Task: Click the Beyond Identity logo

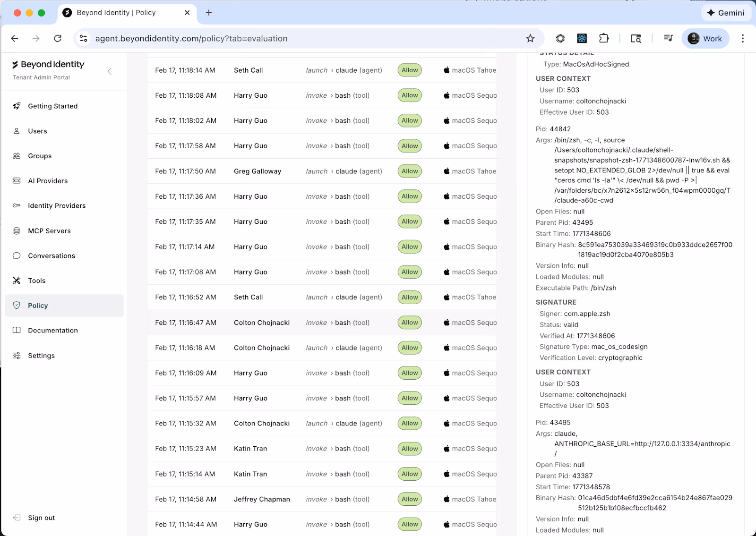Action: click(48, 64)
